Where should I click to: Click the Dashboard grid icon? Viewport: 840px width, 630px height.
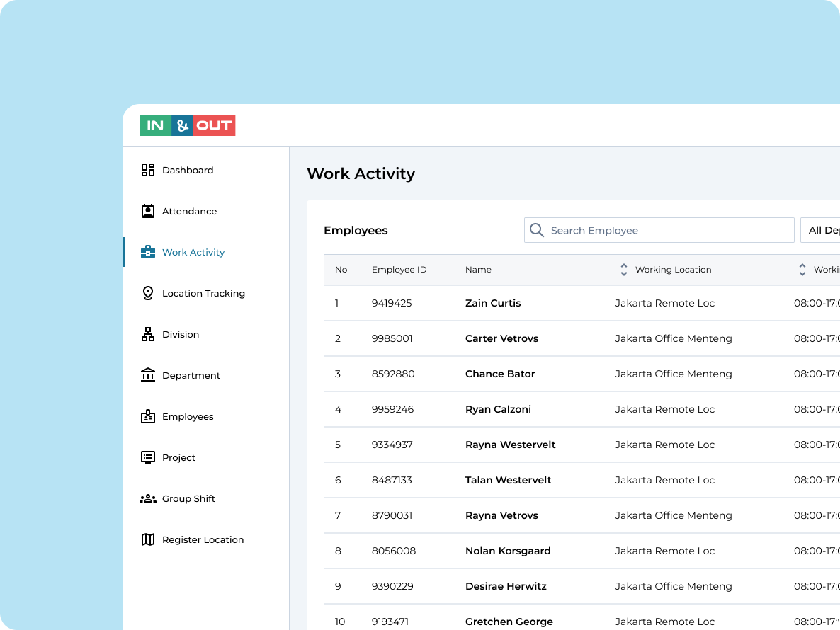147,170
